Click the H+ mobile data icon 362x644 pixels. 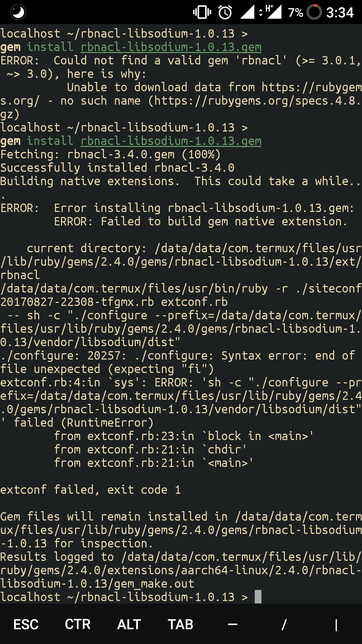[x=272, y=11]
